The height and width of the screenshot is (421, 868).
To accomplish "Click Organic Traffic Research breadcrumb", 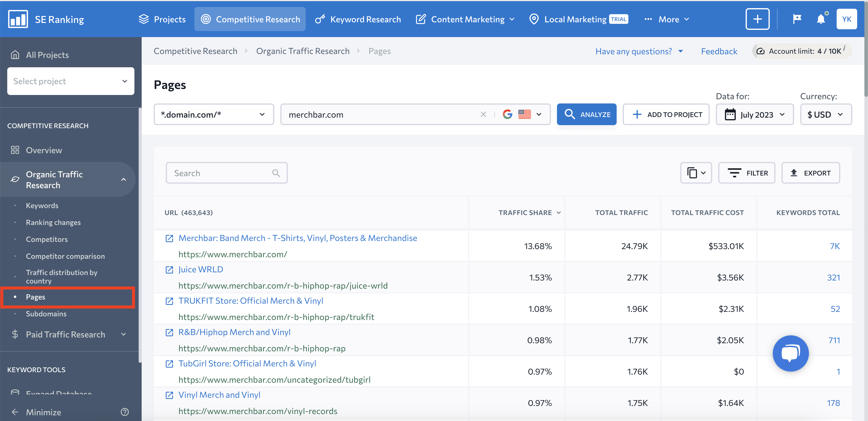I will [x=303, y=51].
